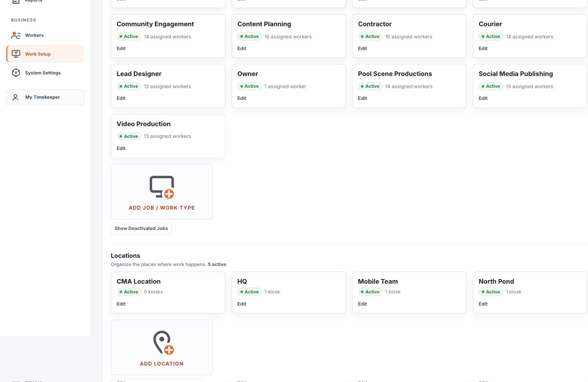The width and height of the screenshot is (588, 382).
Task: Click ADD LOCATION label
Action: [x=162, y=364]
